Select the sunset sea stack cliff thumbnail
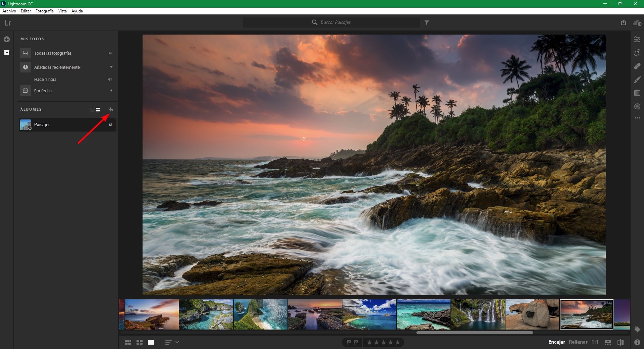644x349 pixels. point(152,314)
